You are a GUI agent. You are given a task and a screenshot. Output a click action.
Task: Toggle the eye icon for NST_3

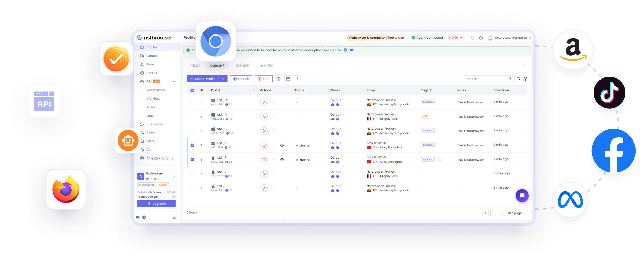pos(282,160)
